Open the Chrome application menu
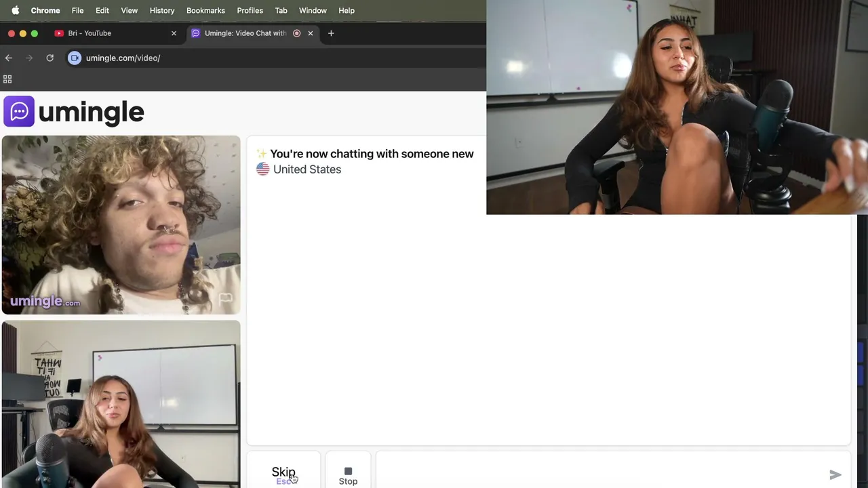Image resolution: width=868 pixels, height=488 pixels. coord(45,10)
